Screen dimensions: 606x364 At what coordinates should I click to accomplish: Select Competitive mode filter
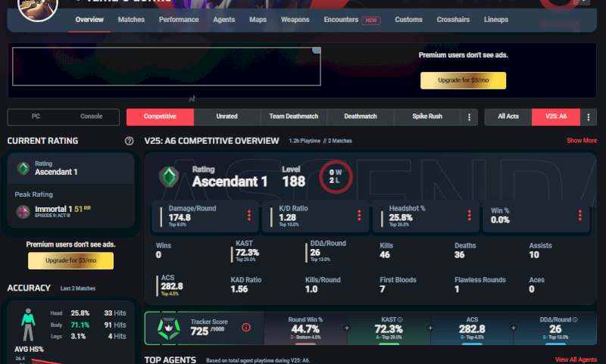point(160,117)
